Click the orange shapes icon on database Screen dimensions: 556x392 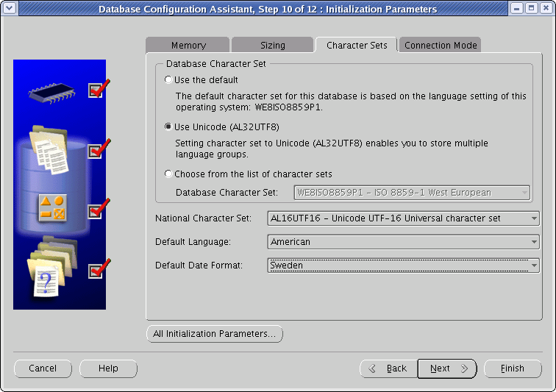[52, 208]
